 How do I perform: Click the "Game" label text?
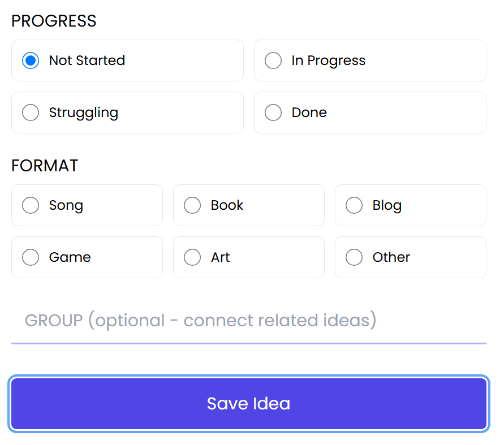[x=70, y=257]
